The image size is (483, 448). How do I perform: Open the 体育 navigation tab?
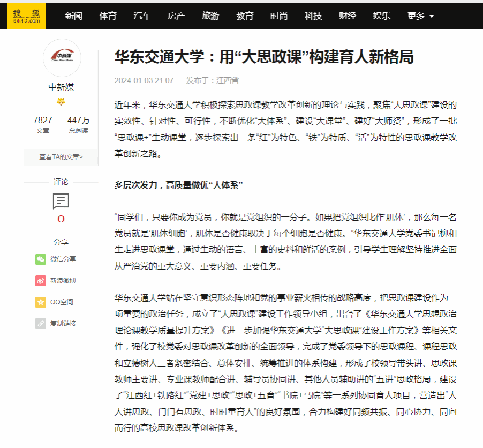point(108,16)
